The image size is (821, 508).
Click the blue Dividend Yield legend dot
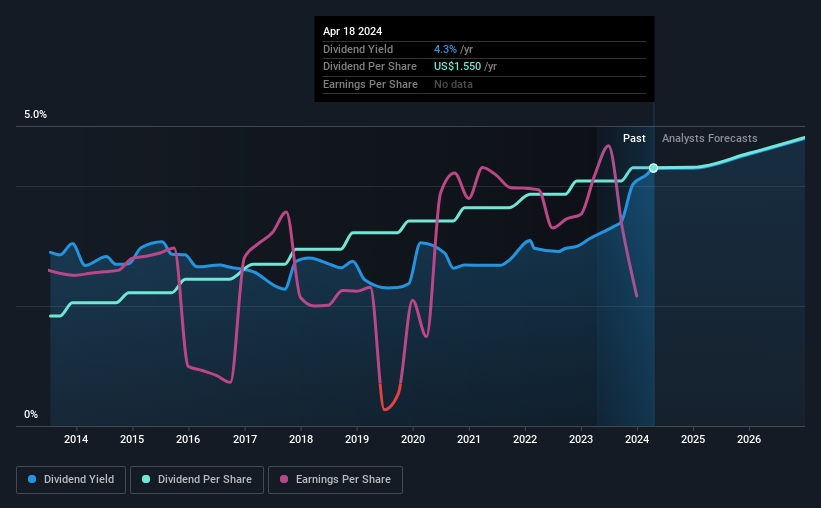pyautogui.click(x=32, y=479)
